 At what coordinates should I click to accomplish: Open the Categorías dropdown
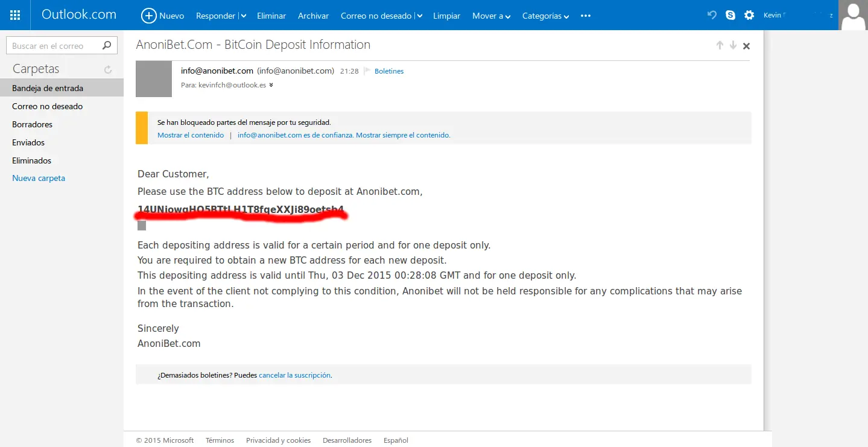pyautogui.click(x=545, y=16)
